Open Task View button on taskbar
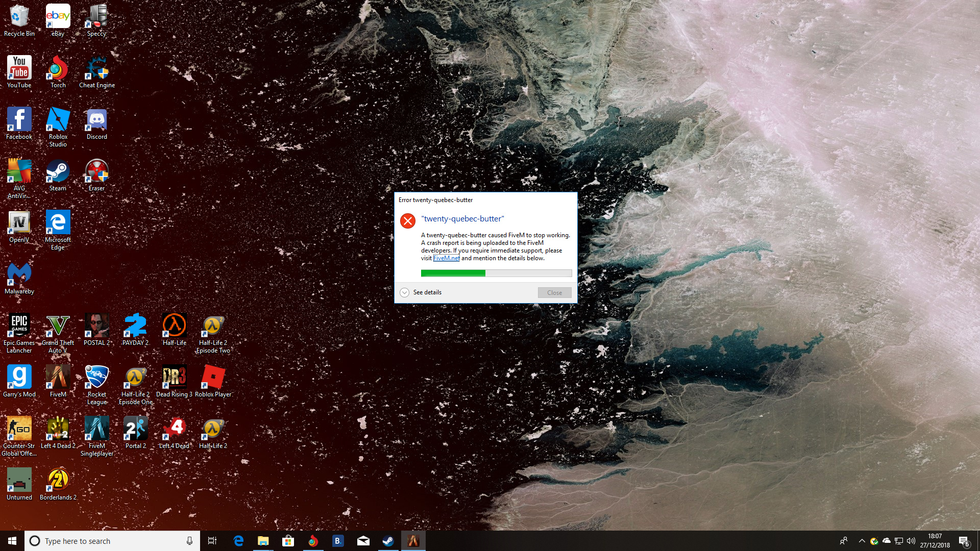This screenshot has height=551, width=980. pos(212,541)
